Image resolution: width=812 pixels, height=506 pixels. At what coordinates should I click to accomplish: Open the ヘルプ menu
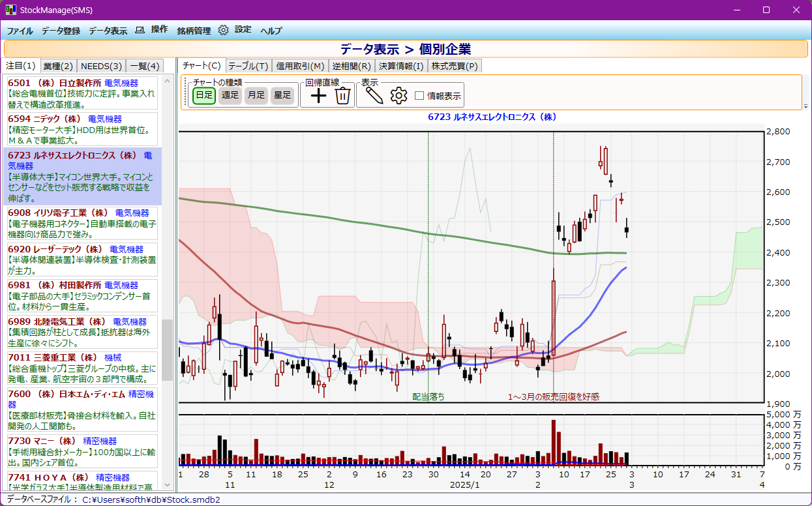(x=271, y=31)
